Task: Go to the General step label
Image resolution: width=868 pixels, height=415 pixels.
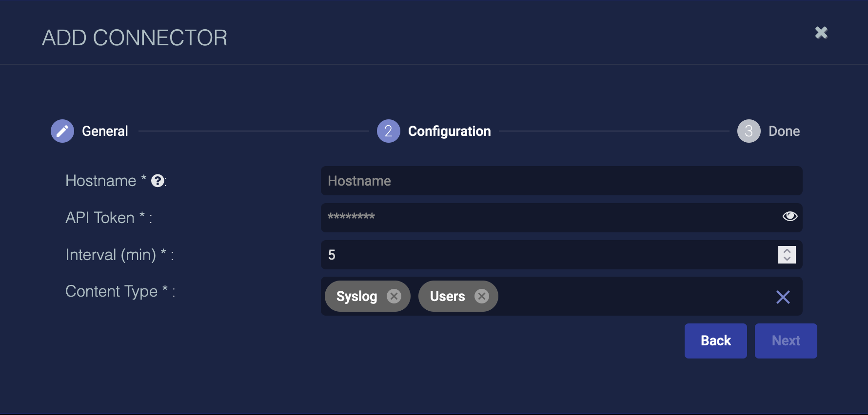Action: pyautogui.click(x=105, y=131)
